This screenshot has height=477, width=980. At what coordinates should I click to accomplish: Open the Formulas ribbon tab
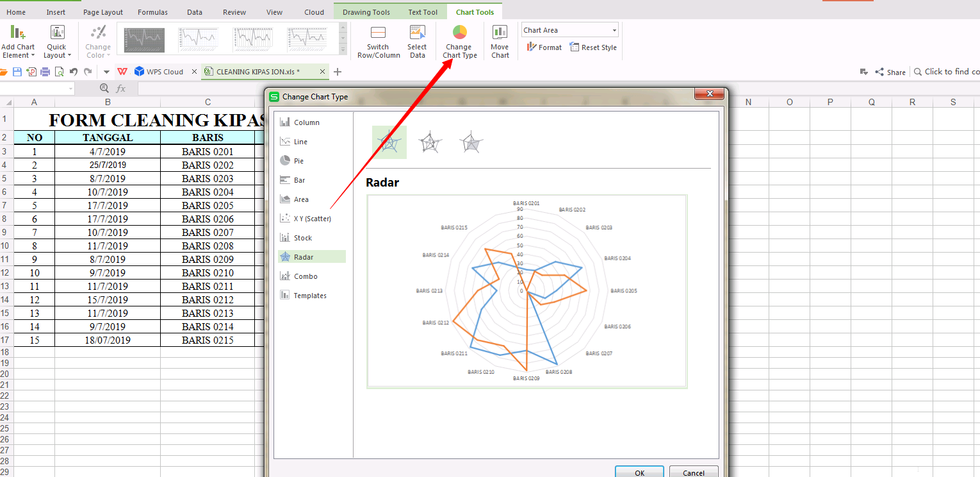[x=152, y=12]
